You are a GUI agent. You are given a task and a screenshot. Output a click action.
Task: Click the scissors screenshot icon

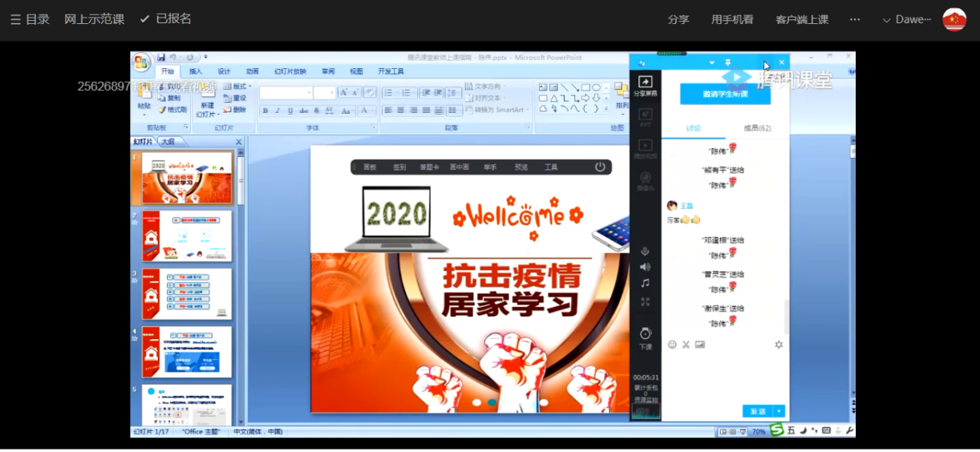[x=686, y=345]
